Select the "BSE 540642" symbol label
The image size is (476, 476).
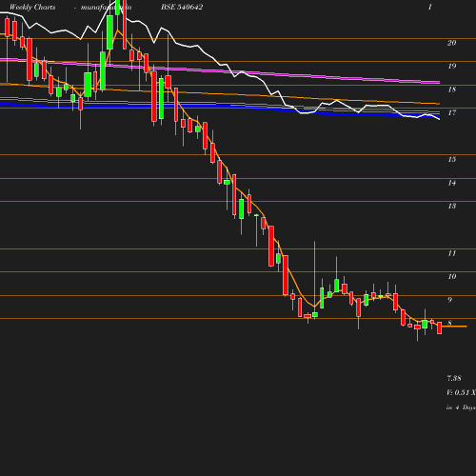(182, 7)
